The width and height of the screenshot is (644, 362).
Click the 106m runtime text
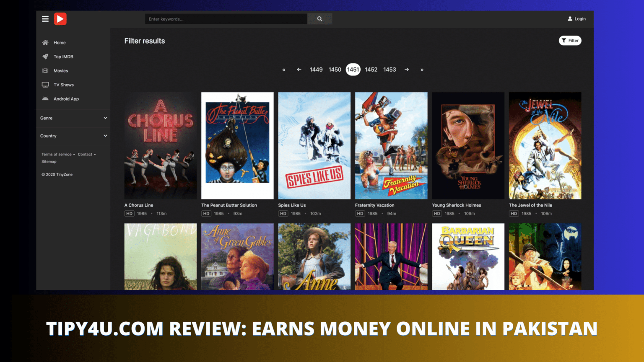pos(546,214)
